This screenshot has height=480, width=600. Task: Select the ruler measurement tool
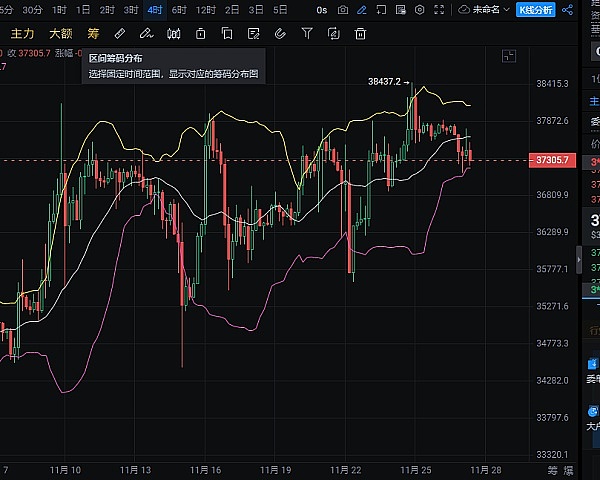click(x=120, y=33)
